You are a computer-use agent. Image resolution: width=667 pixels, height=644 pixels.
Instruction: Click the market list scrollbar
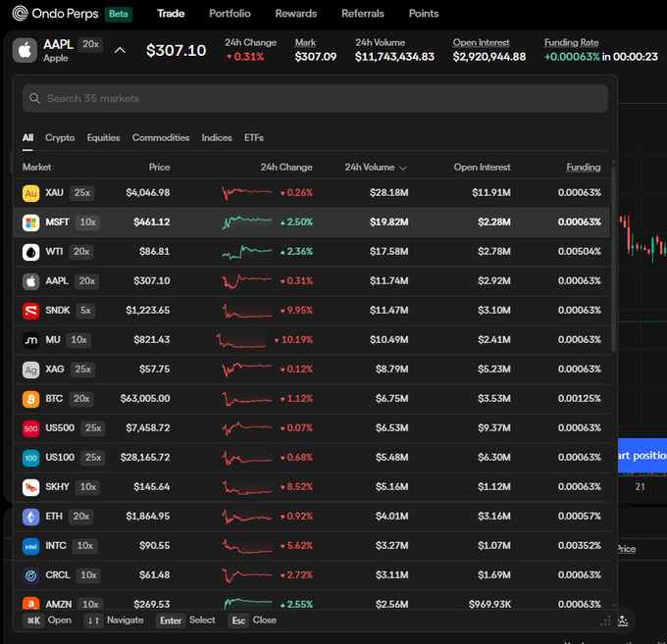click(613, 260)
